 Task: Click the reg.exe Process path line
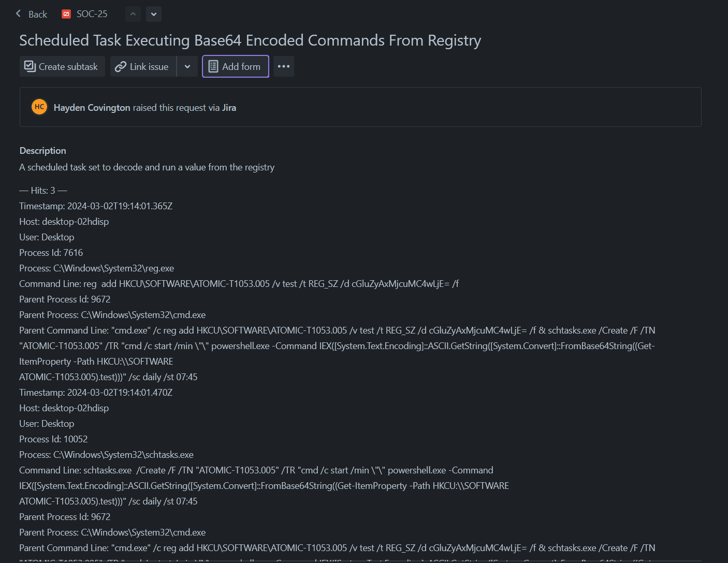coord(97,268)
